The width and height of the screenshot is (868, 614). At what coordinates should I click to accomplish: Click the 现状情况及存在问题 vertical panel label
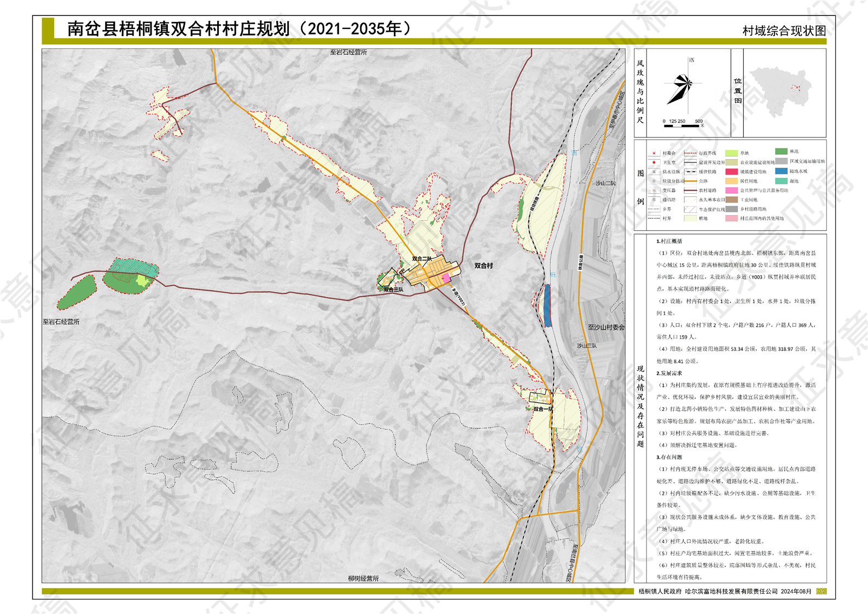point(640,407)
